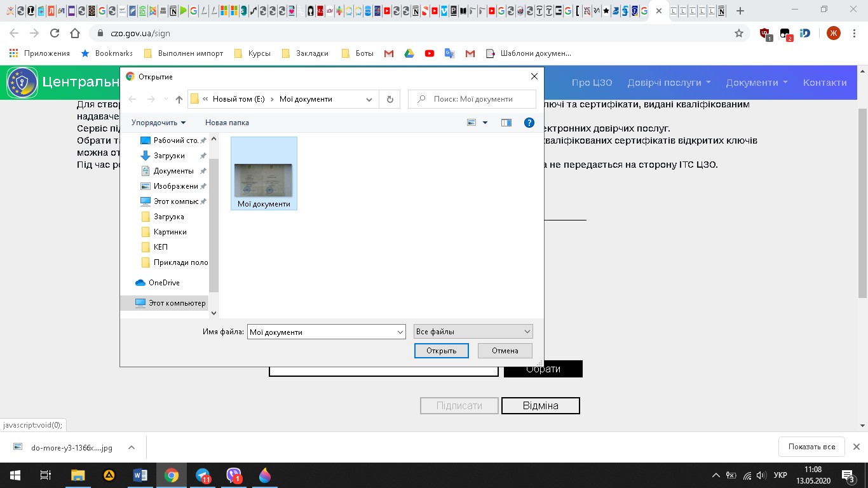Expand the Упорядочить menu

point(158,123)
